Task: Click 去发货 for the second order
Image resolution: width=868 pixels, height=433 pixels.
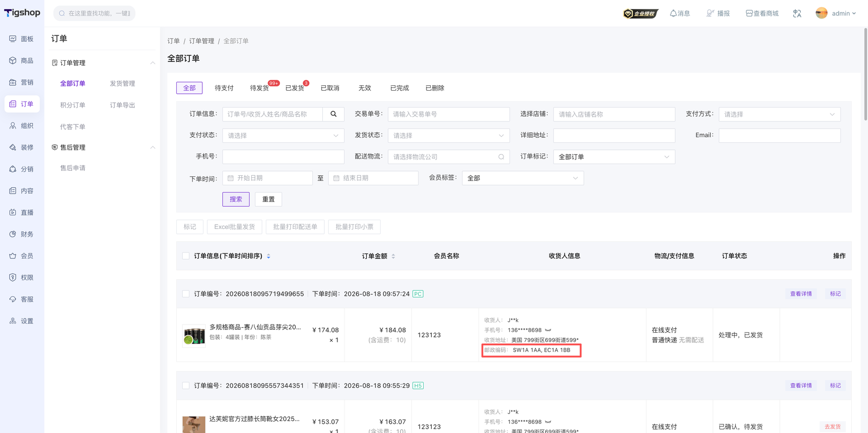Action: pos(833,427)
